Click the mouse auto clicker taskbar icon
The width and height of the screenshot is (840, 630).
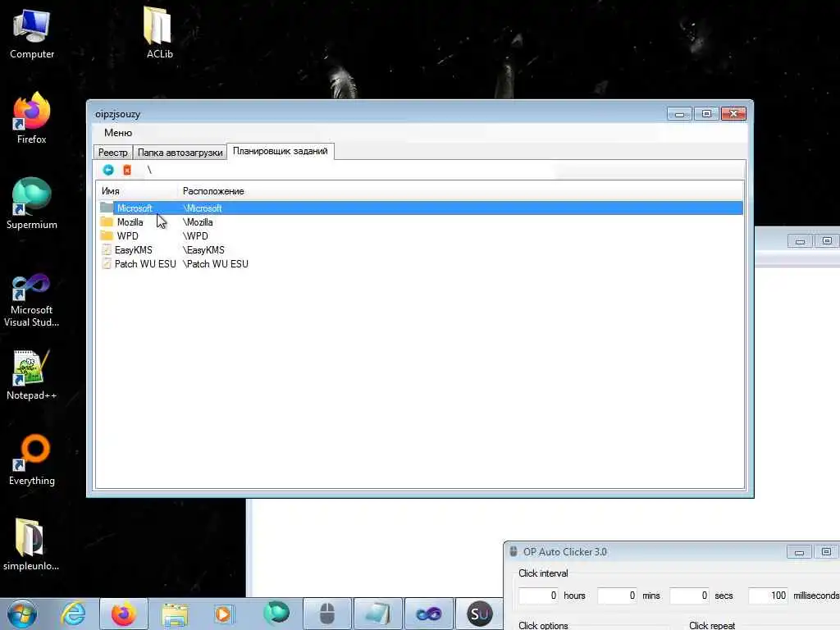tap(327, 614)
